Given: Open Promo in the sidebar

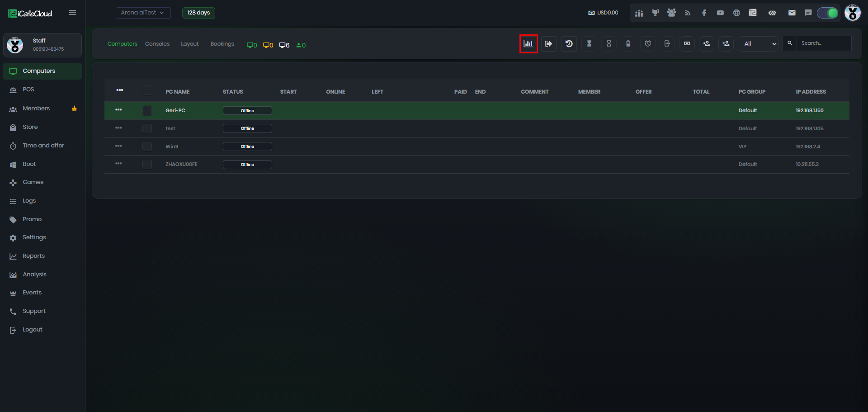Looking at the screenshot, I should coord(42,219).
